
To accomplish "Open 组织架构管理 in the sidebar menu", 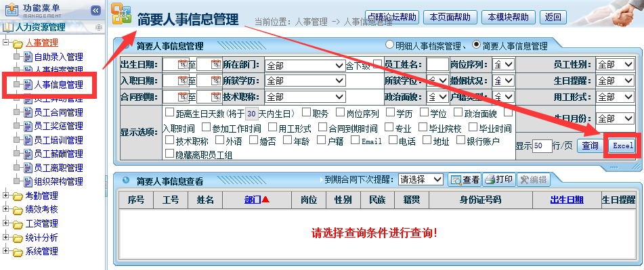I will point(58,181).
